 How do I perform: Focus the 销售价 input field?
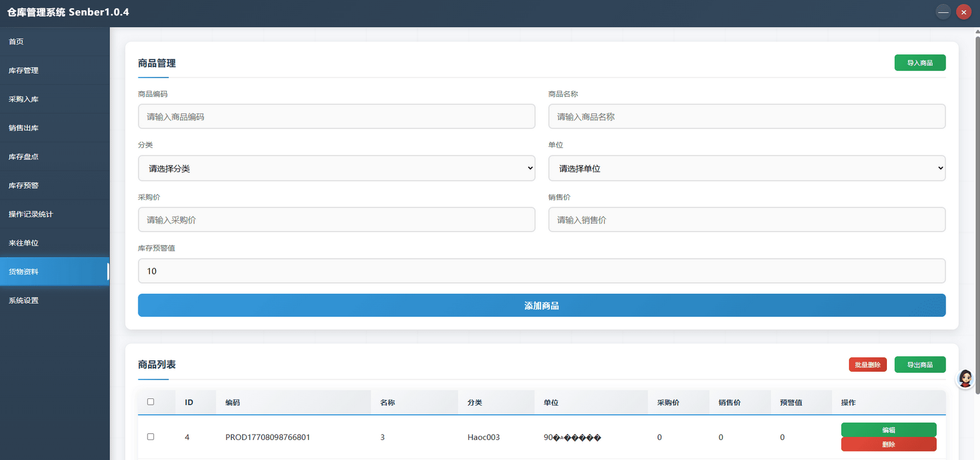[x=747, y=219]
